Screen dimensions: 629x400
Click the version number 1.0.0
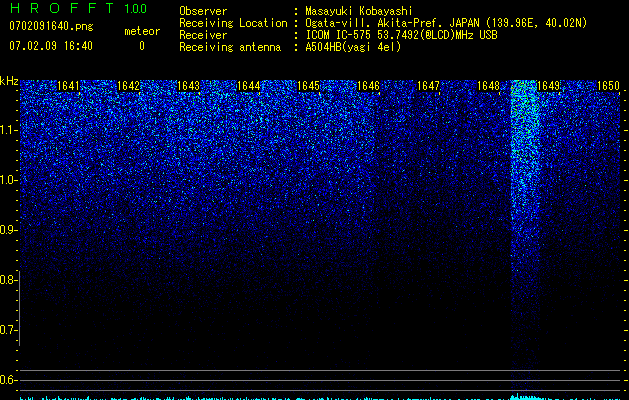135,8
